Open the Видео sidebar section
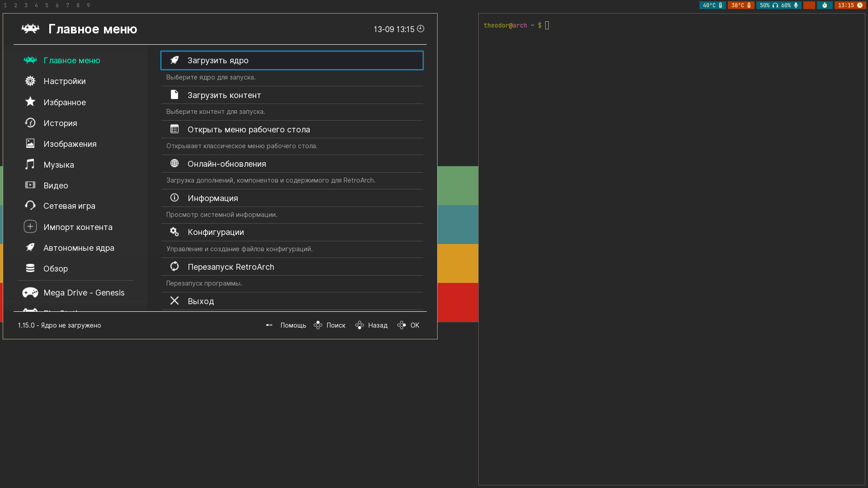The height and width of the screenshot is (488, 868). 56,185
